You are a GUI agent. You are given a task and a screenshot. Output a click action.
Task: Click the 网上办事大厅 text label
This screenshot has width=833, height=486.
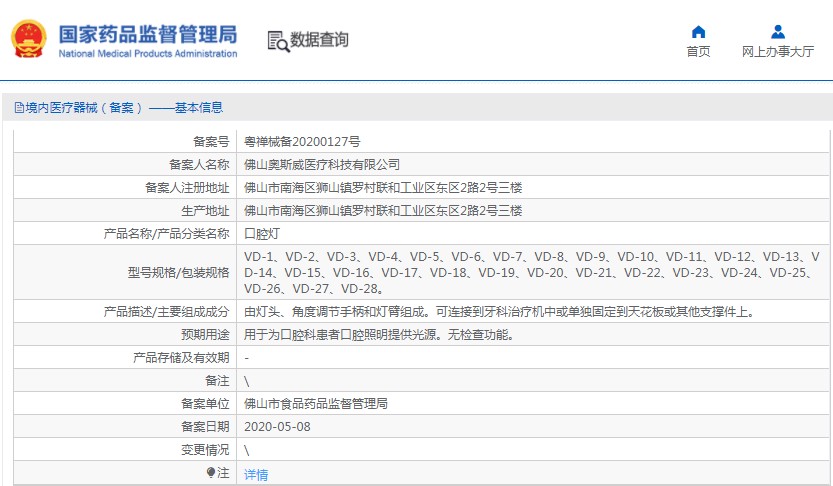pyautogui.click(x=778, y=52)
